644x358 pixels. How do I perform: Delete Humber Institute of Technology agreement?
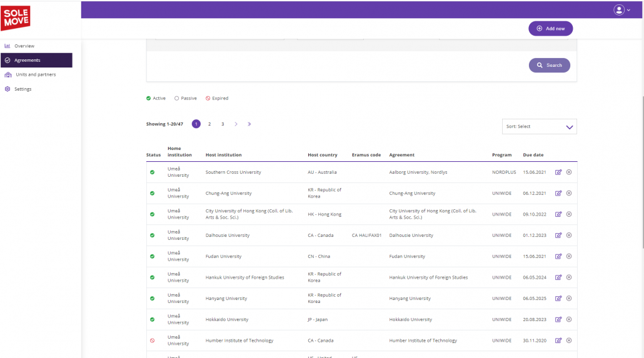coord(569,341)
